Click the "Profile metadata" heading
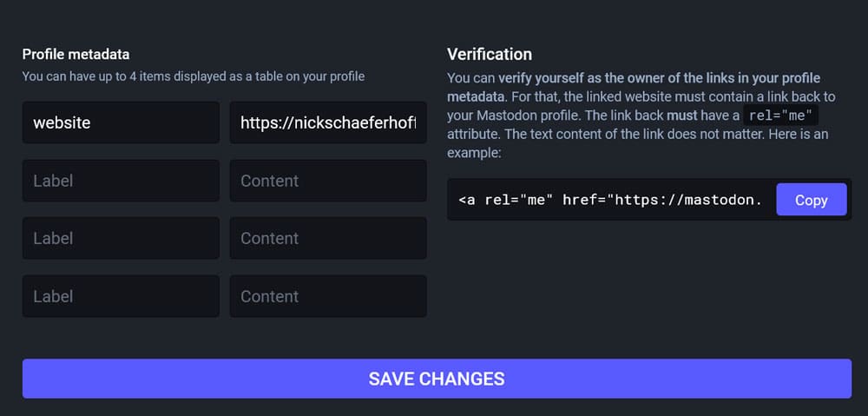Viewport: 868px width, 416px height. 76,55
